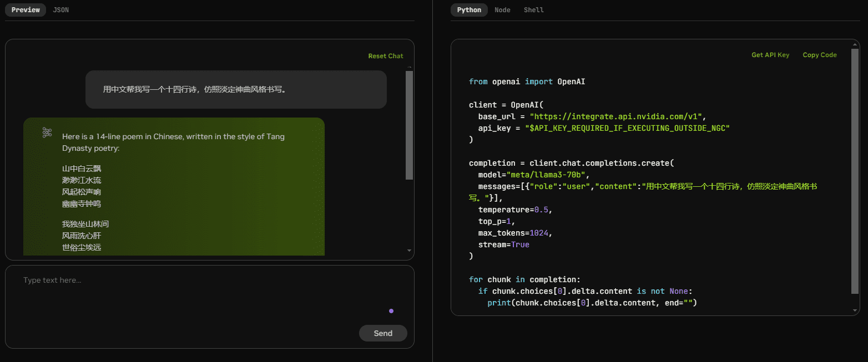Switch to the Preview tab
The width and height of the screenshot is (868, 362).
pyautogui.click(x=26, y=10)
